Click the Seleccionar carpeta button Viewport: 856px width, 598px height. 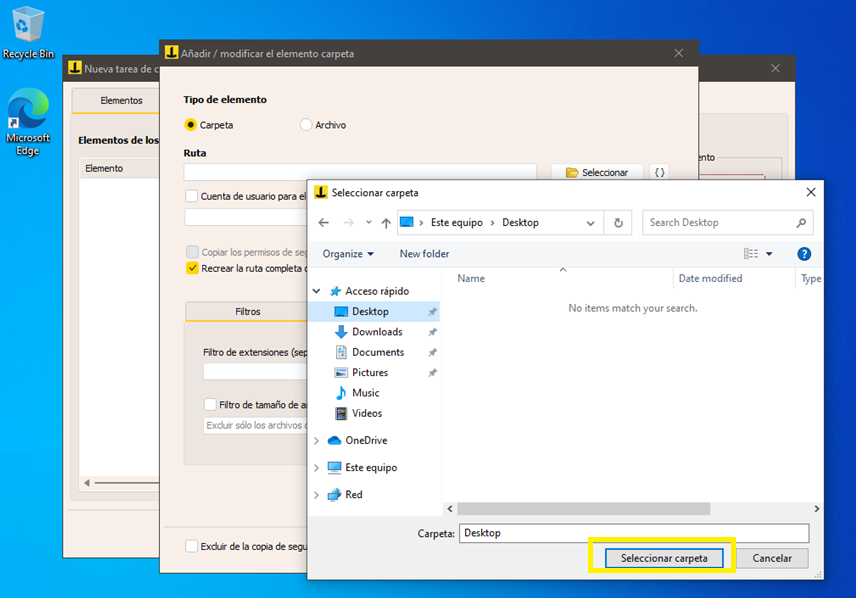pyautogui.click(x=663, y=558)
